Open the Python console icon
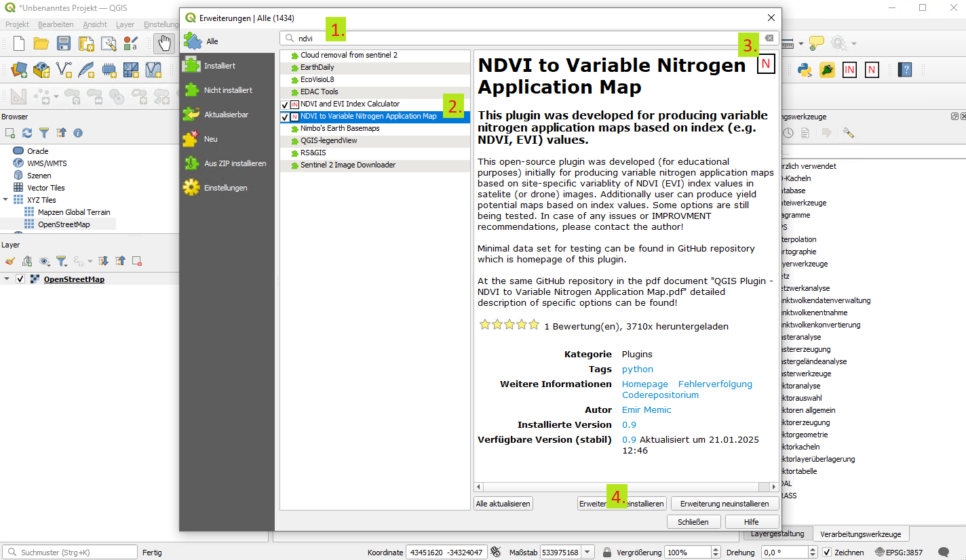The width and height of the screenshot is (966, 560). pyautogui.click(x=805, y=69)
